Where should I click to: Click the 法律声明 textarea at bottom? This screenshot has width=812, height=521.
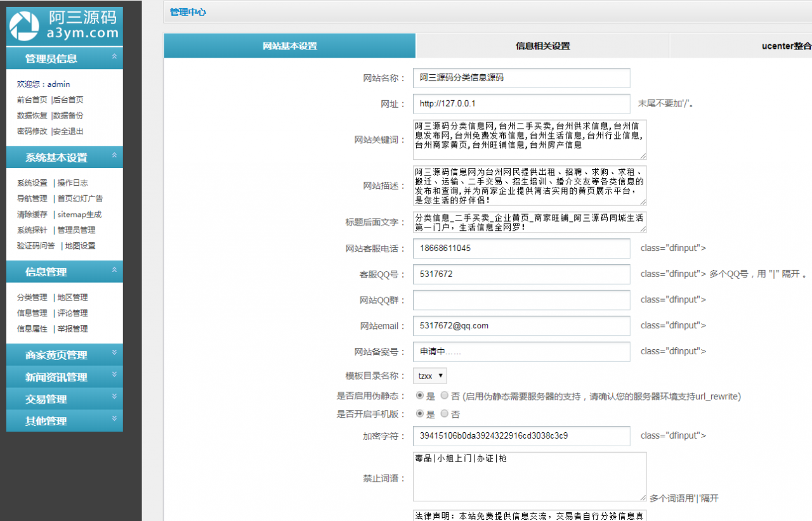coord(530,515)
